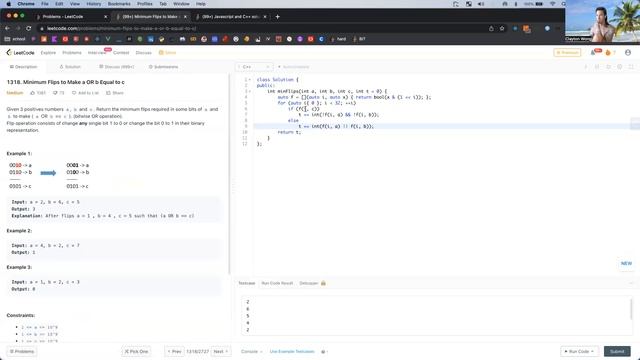Click the school bookmarks folder
Screen dimensions: 640x360
[15, 39]
